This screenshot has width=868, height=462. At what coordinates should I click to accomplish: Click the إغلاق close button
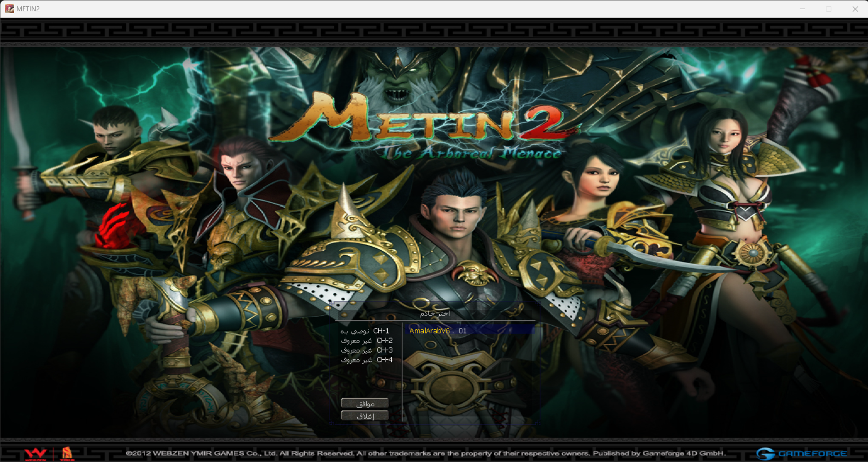[x=365, y=416]
